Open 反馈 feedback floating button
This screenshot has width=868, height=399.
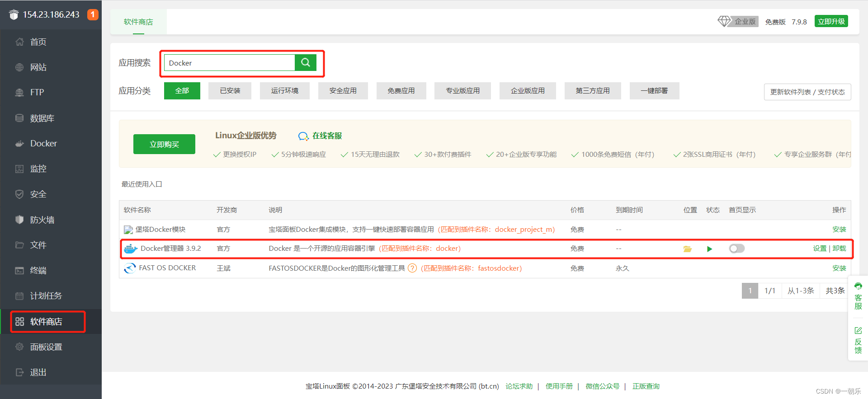858,340
